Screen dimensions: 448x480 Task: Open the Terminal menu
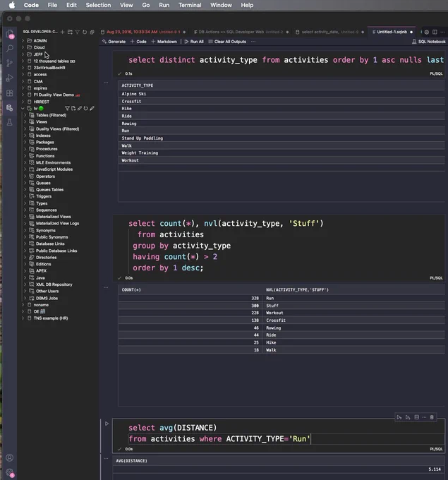coord(190,5)
